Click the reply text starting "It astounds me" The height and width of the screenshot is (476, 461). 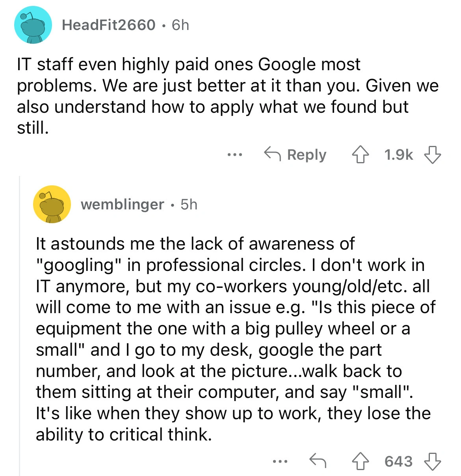pos(232,339)
